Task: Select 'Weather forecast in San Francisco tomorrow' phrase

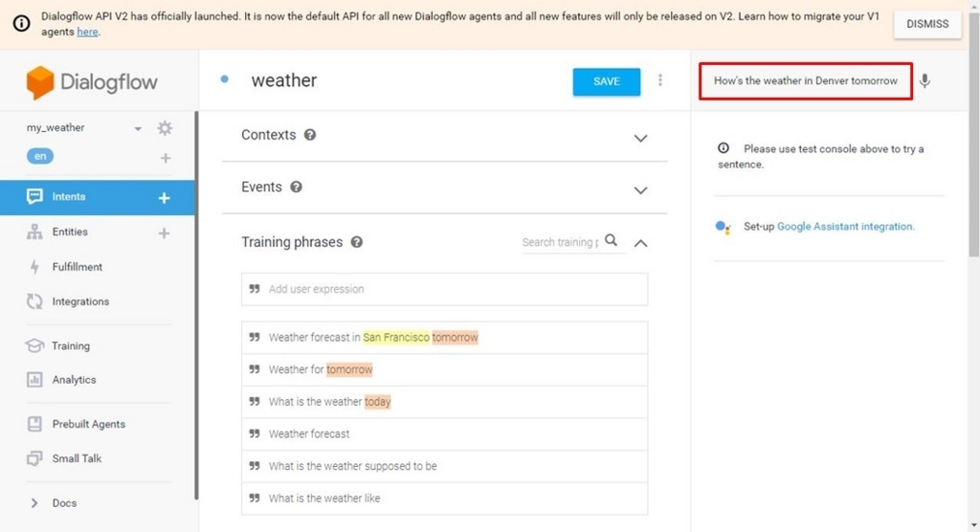Action: [x=444, y=338]
